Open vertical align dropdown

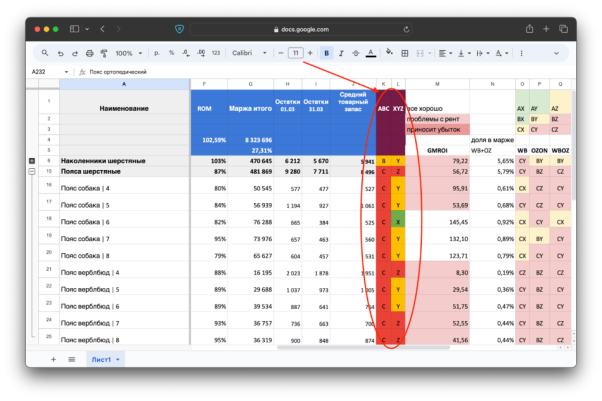click(464, 53)
